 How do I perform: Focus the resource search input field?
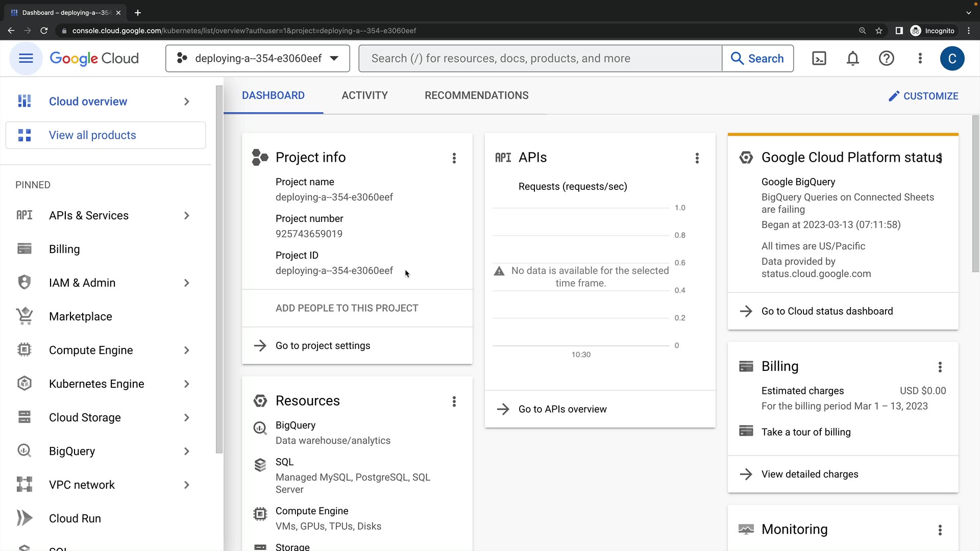click(x=540, y=59)
